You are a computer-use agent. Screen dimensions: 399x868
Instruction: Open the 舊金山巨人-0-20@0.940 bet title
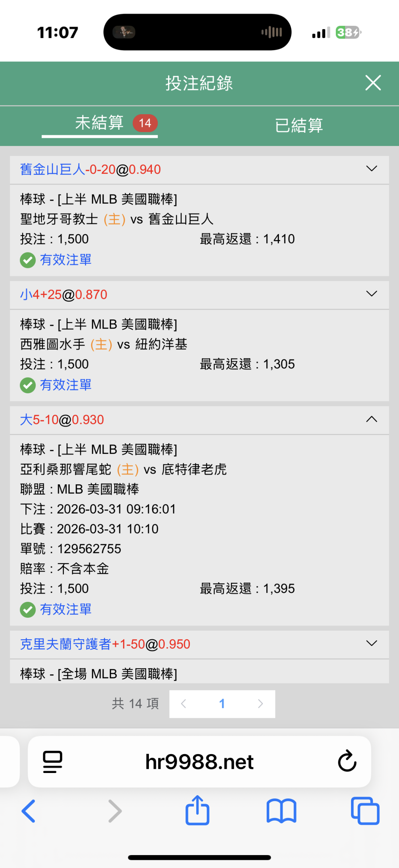[x=91, y=169]
